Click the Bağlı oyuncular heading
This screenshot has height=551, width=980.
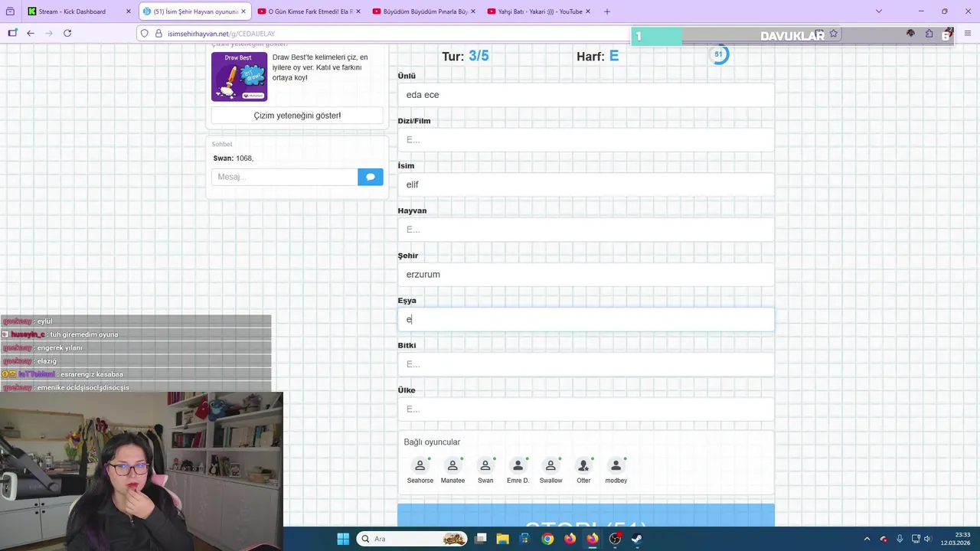[x=432, y=442]
